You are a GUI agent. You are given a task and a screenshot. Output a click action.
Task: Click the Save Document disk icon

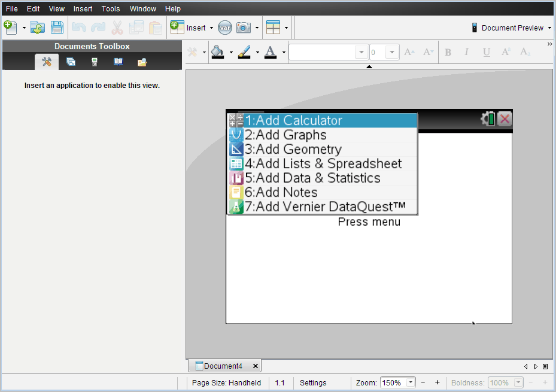pos(57,28)
